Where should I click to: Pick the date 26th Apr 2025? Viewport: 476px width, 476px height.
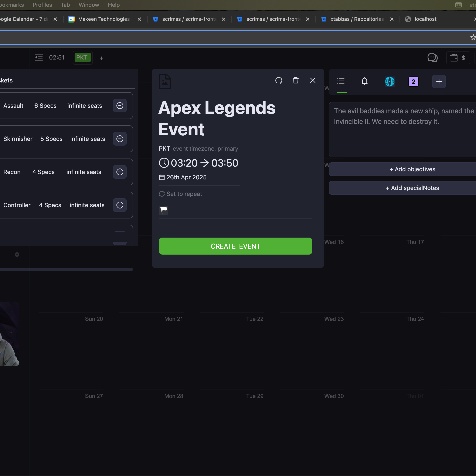point(183,177)
